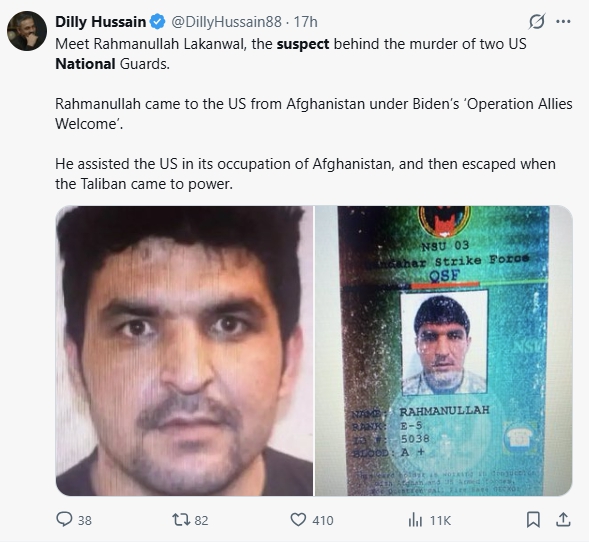Image resolution: width=589 pixels, height=546 pixels.
Task: Bookmark this post
Action: (x=533, y=520)
